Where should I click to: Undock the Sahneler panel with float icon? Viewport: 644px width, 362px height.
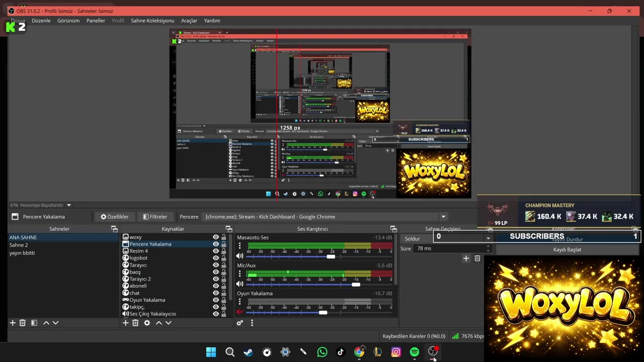[x=114, y=229]
